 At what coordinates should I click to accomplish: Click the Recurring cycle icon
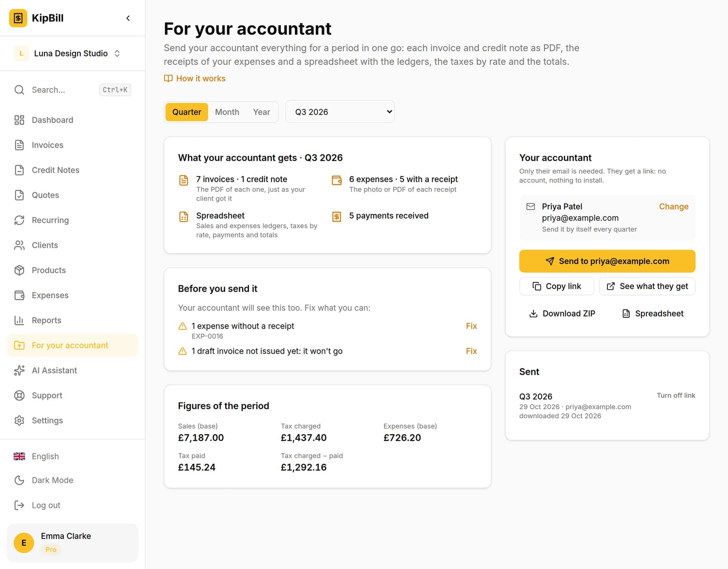pyautogui.click(x=19, y=220)
